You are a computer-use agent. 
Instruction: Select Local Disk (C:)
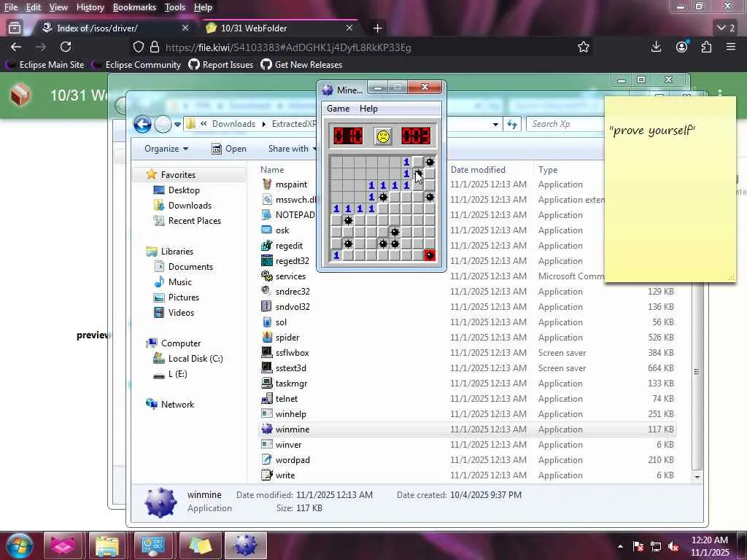(196, 359)
